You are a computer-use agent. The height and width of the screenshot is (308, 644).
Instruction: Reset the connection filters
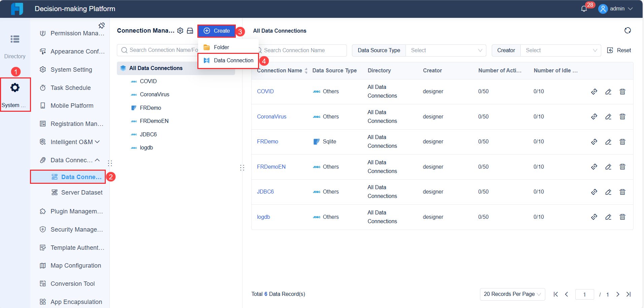click(619, 50)
